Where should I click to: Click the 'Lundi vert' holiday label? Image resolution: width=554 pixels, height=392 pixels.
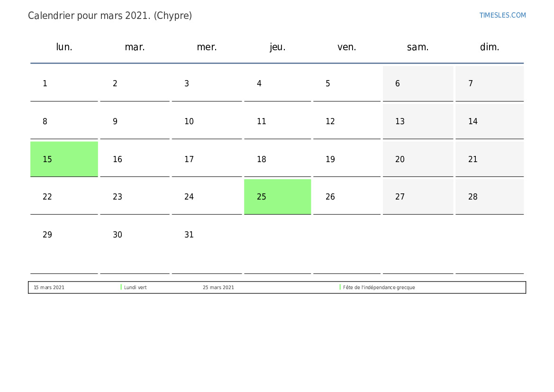click(136, 288)
